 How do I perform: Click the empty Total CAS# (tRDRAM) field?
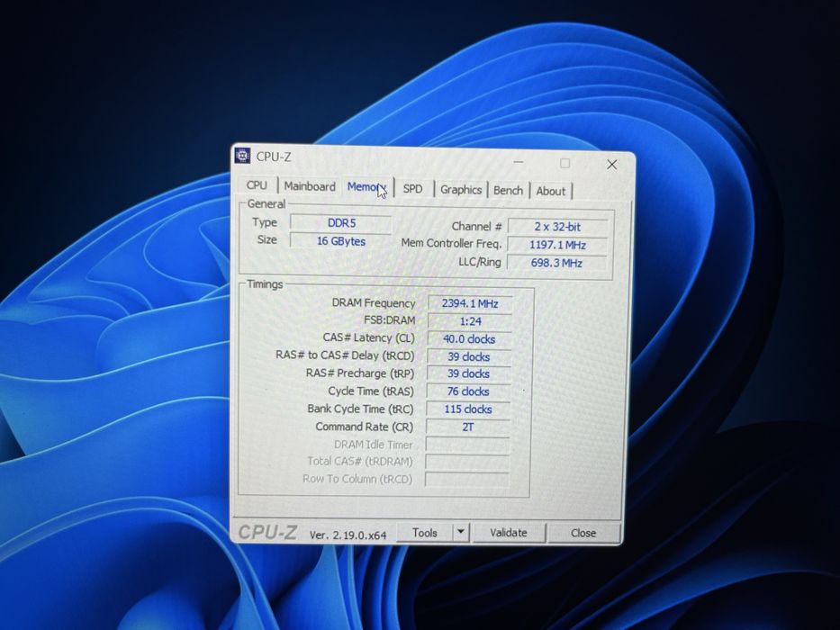467,462
